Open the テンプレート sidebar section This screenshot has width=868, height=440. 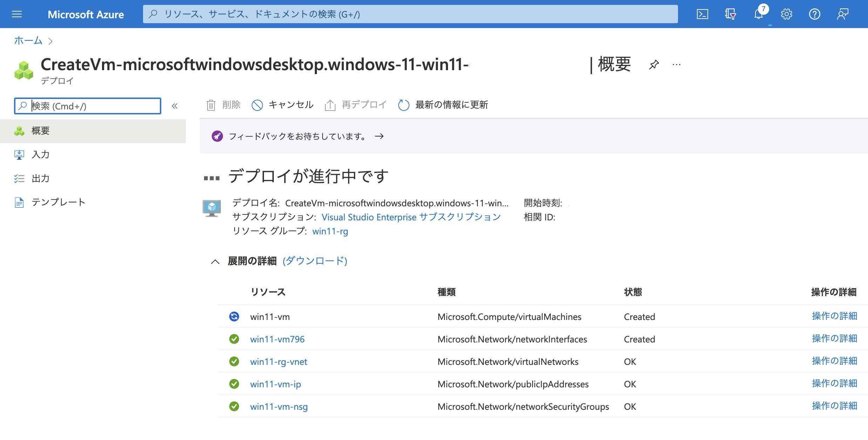(58, 202)
